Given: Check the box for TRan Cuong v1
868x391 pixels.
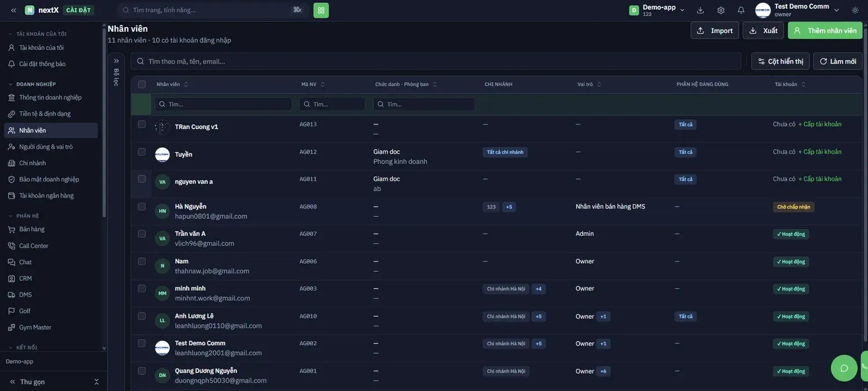Looking at the screenshot, I should pos(142,124).
